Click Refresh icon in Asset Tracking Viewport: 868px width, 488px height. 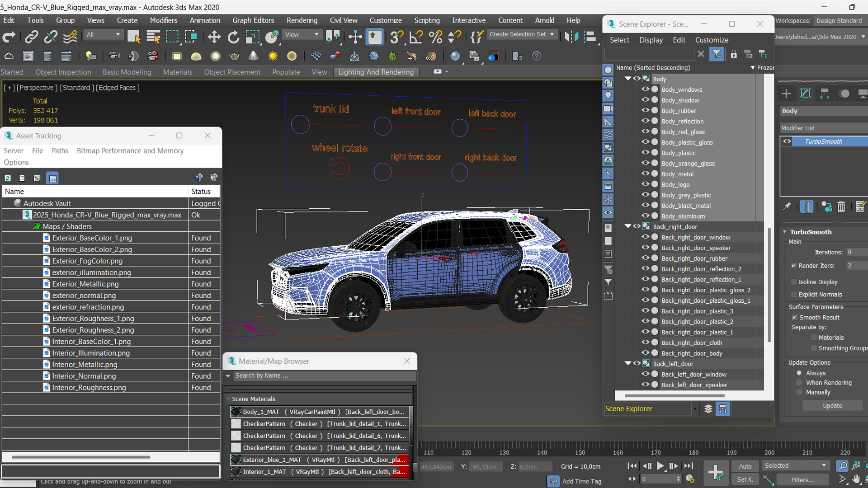(x=8, y=178)
